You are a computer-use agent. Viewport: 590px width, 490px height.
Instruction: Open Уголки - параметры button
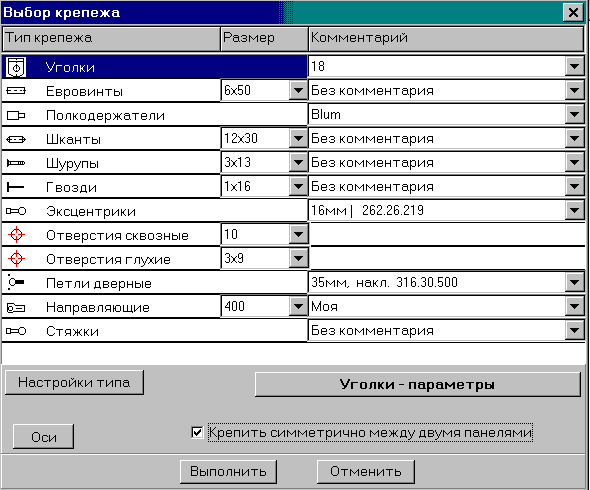tap(418, 384)
